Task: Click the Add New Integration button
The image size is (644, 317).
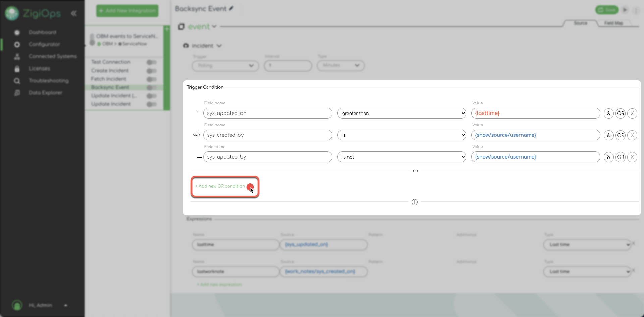Action: pos(127,11)
